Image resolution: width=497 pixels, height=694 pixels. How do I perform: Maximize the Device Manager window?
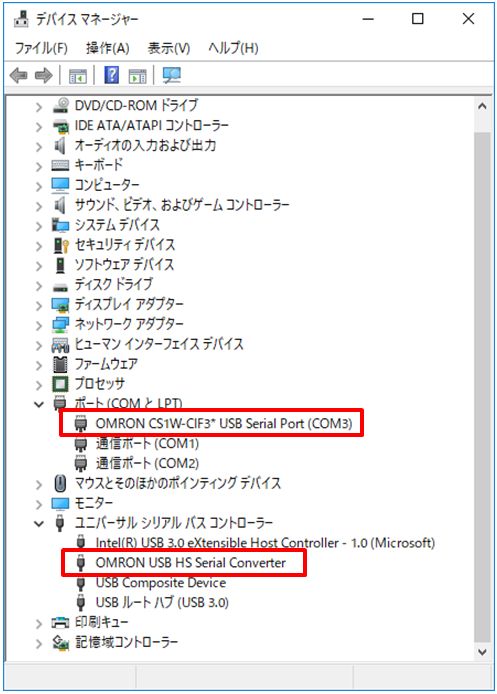click(x=418, y=19)
